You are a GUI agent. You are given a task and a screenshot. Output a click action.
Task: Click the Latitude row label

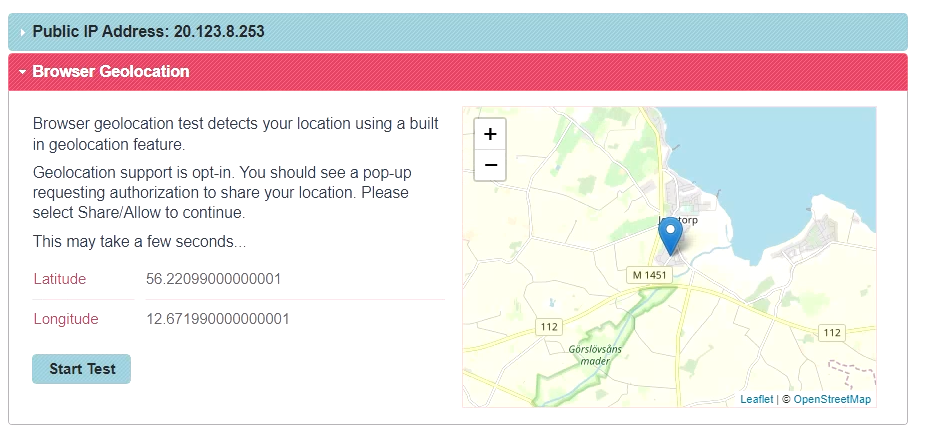pos(60,279)
